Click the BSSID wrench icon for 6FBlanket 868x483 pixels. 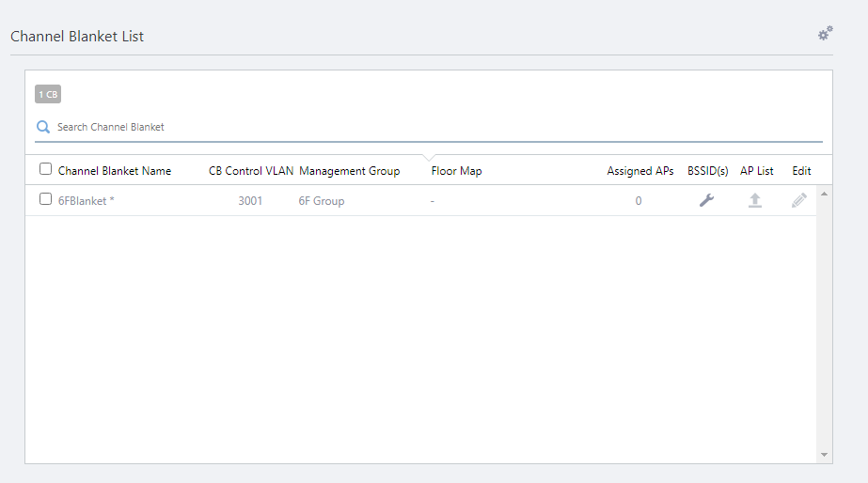(707, 200)
